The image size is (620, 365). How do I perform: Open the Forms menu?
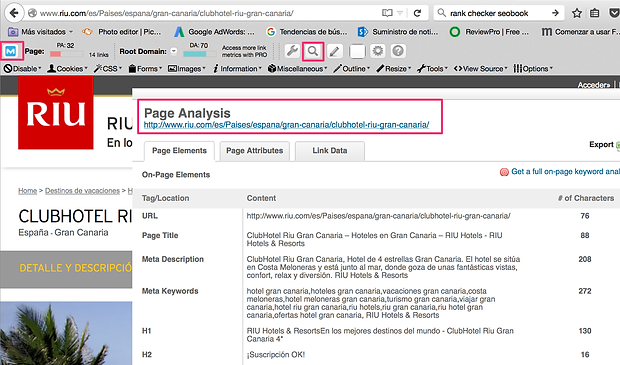point(145,69)
